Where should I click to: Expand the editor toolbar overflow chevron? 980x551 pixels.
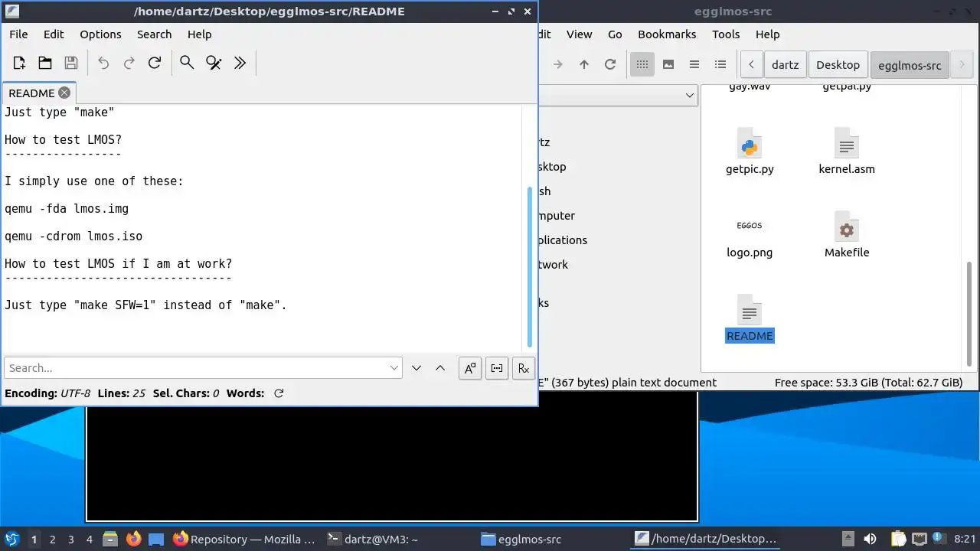(240, 63)
